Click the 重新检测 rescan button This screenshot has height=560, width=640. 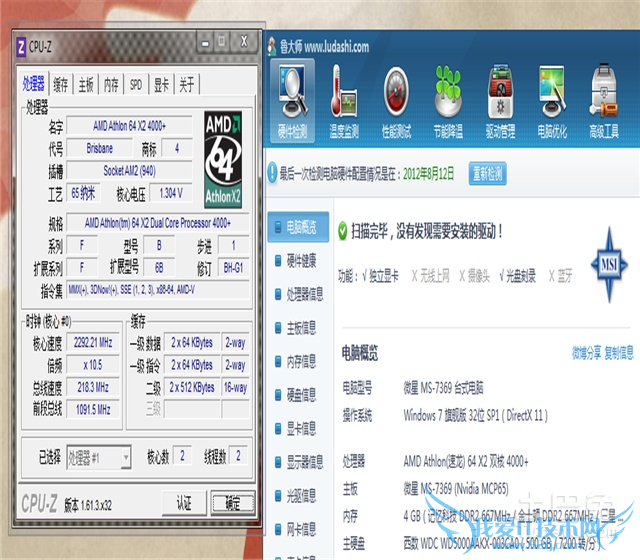click(487, 174)
